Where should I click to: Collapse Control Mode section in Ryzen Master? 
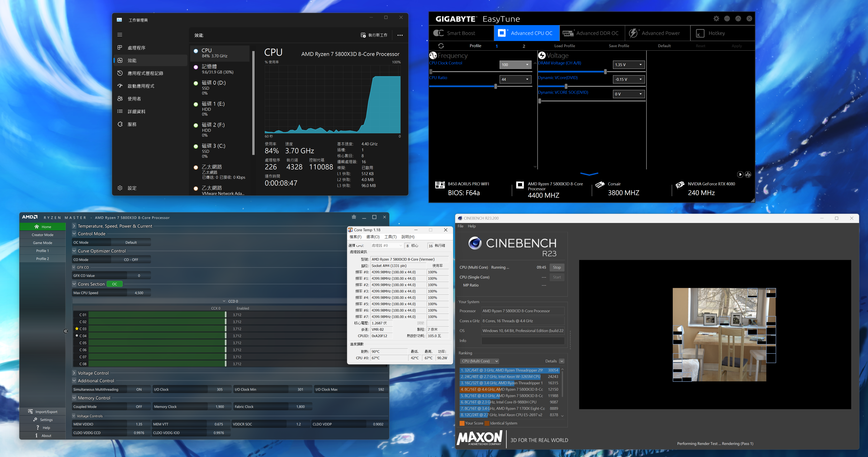click(x=74, y=234)
